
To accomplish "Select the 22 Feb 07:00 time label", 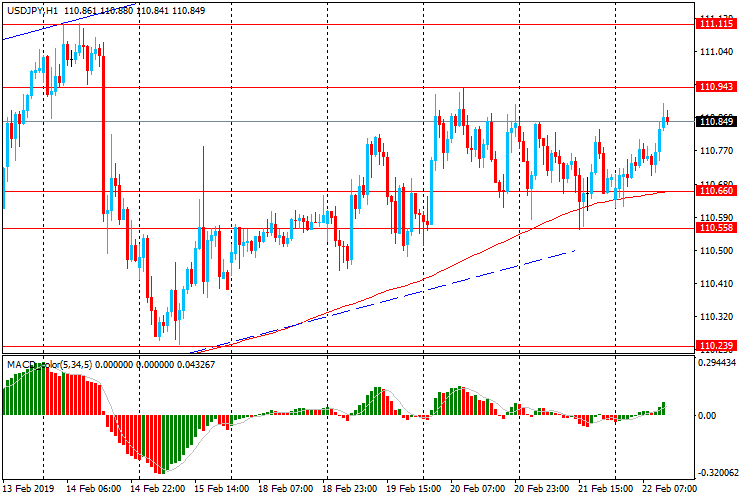I will [669, 490].
